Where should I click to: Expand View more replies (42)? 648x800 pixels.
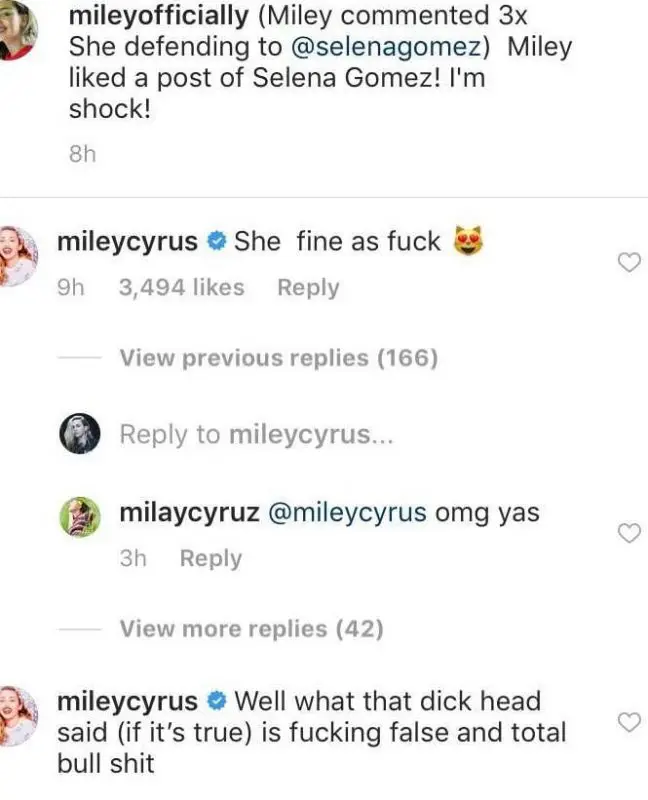[x=251, y=629]
